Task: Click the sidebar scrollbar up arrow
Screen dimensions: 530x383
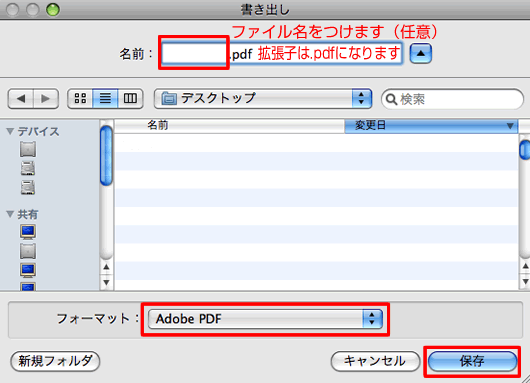Action: (x=106, y=267)
